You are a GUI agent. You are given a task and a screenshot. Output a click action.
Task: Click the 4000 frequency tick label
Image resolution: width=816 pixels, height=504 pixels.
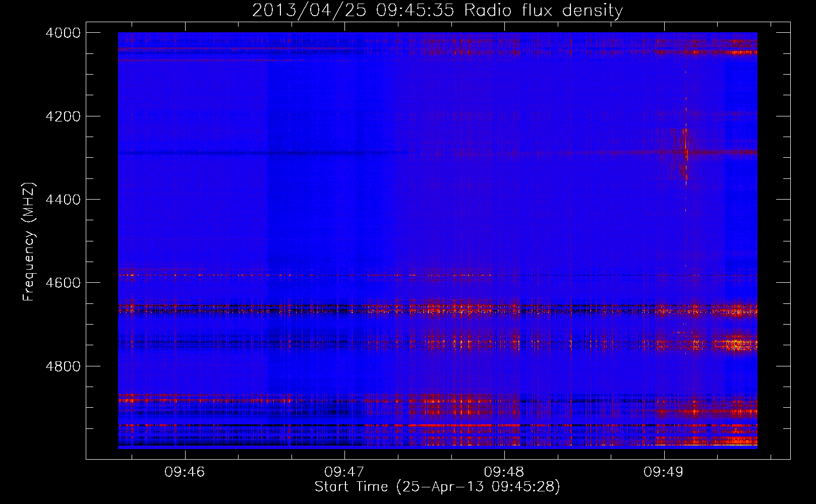(63, 33)
